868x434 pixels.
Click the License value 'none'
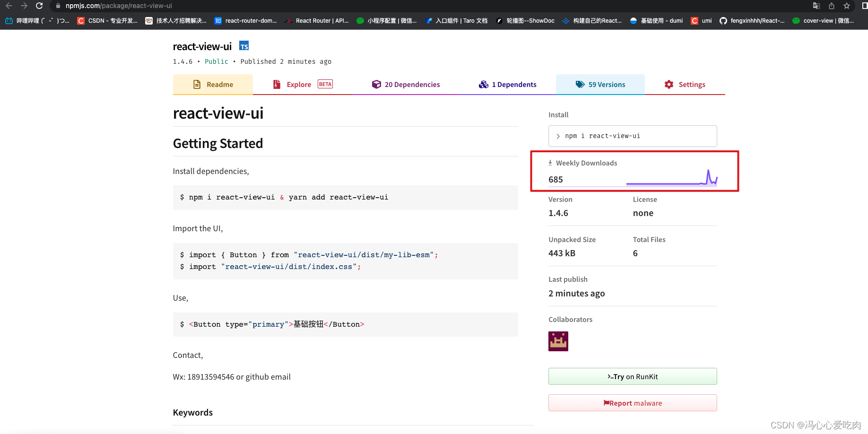click(643, 213)
